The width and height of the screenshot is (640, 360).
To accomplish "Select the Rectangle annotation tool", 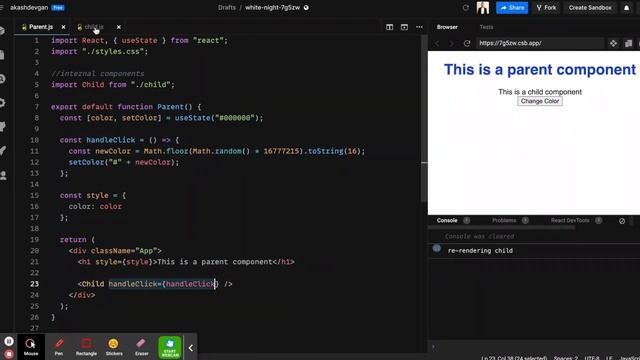I will tap(86, 347).
